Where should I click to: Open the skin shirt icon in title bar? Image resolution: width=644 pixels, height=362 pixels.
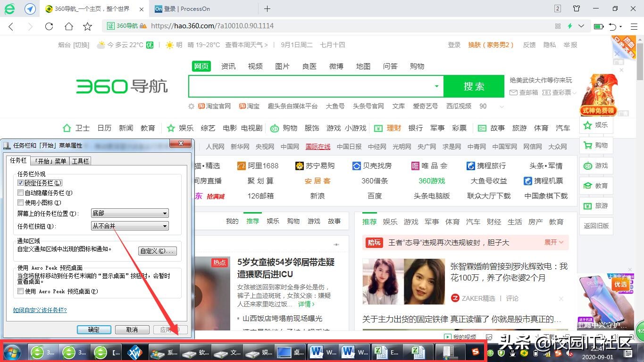pyautogui.click(x=577, y=8)
